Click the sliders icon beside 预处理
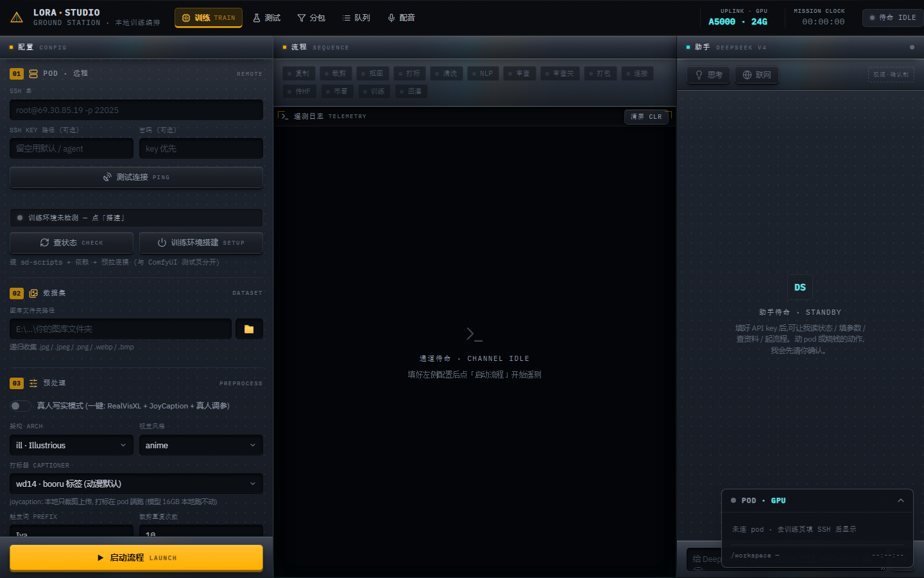 33,383
